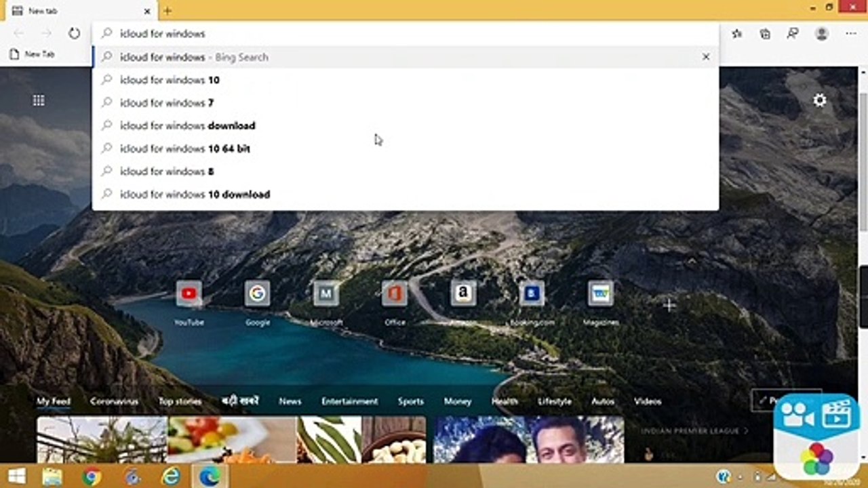Screen dimensions: 868x488
Task: Open Internet Explorer from taskbar
Action: pyautogui.click(x=171, y=476)
